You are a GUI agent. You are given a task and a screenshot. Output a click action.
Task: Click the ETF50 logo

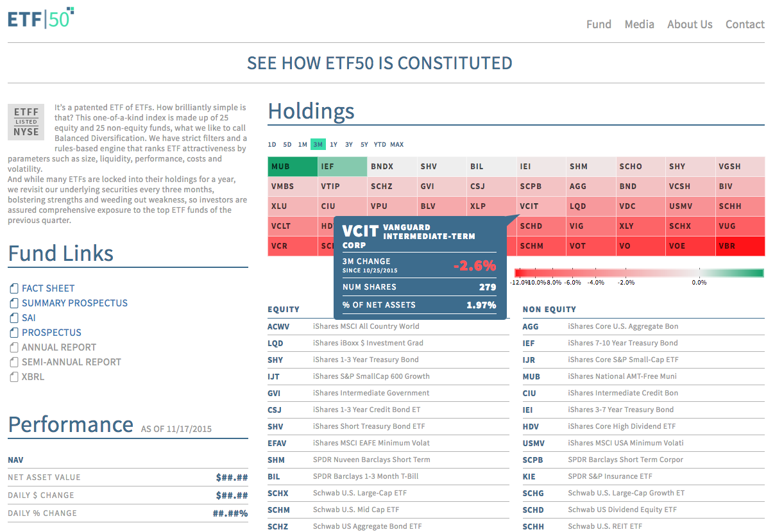click(41, 18)
